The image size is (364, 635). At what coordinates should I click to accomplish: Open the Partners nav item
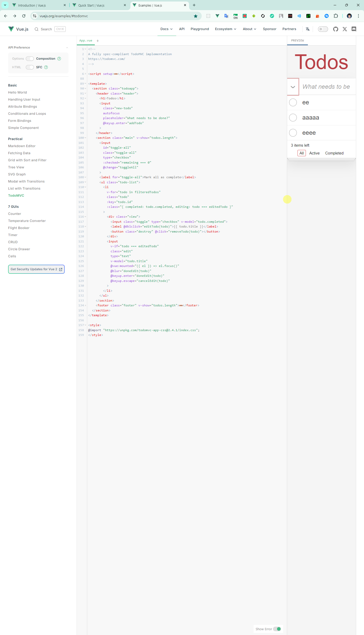point(289,29)
